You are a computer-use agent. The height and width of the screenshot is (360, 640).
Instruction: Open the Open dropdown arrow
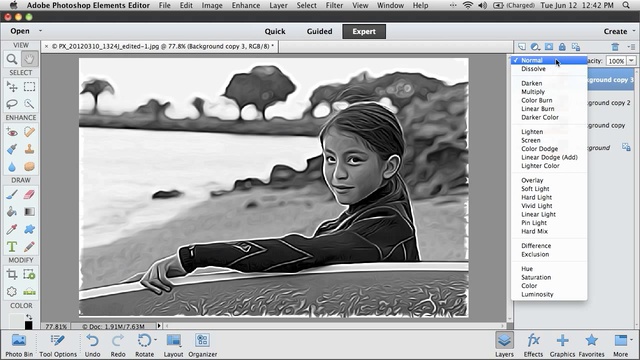coord(40,31)
